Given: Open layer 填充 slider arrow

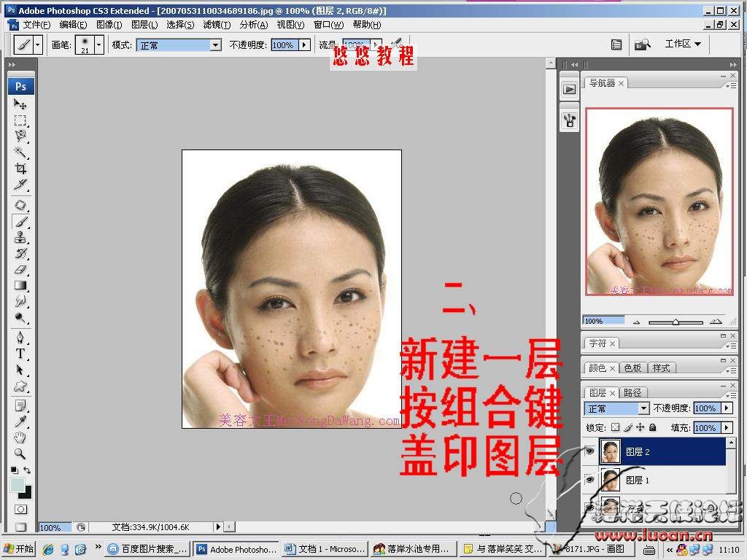Looking at the screenshot, I should tap(727, 427).
